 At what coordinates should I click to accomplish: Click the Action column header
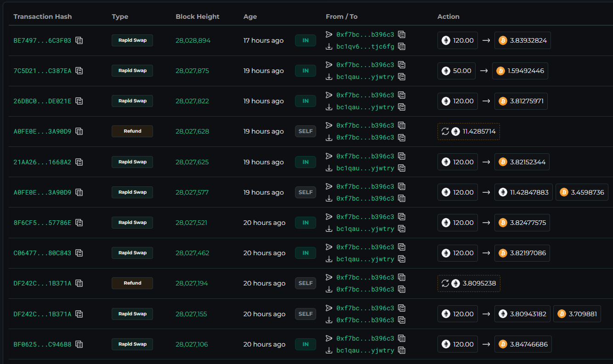pyautogui.click(x=448, y=17)
